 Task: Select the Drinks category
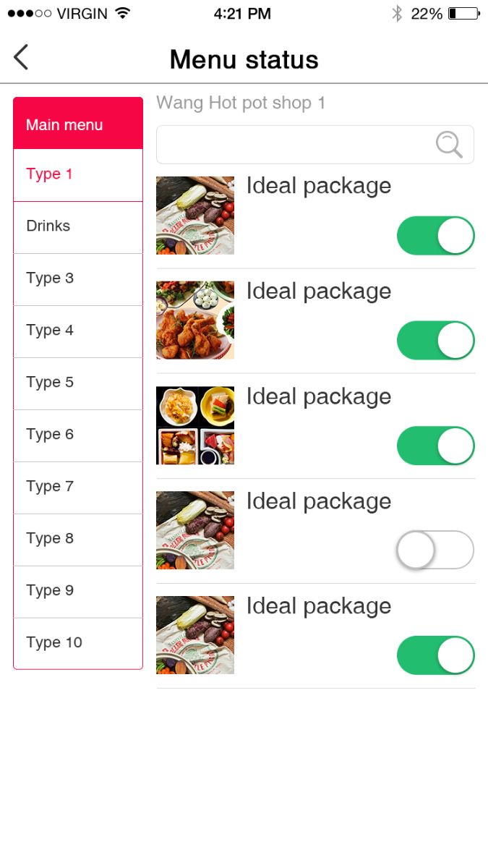point(78,226)
